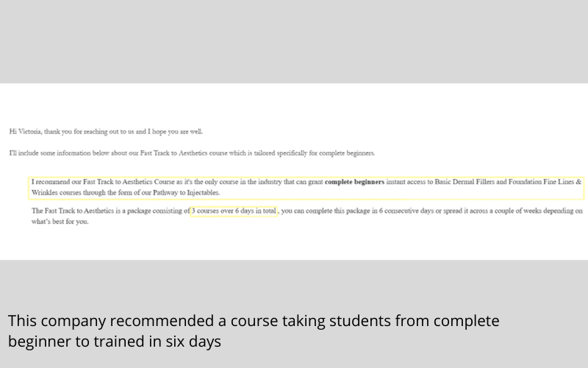Click the words 'Basic Dermal Fillers'

point(465,182)
